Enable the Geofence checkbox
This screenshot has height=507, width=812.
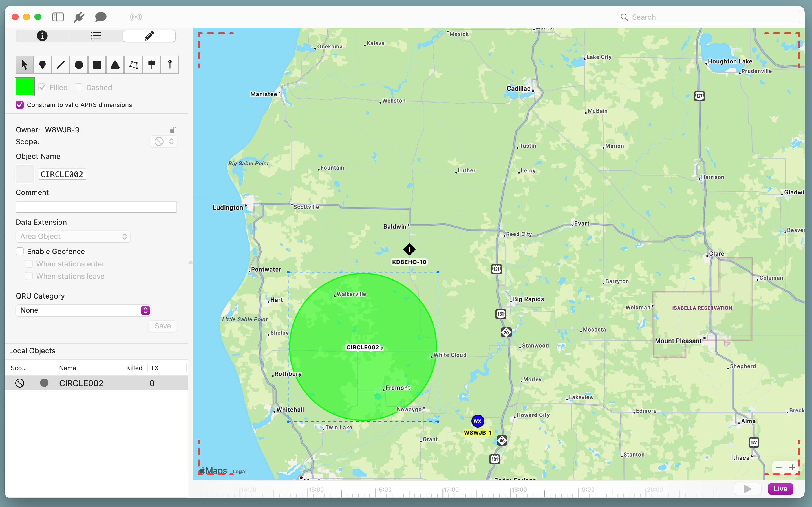[20, 252]
